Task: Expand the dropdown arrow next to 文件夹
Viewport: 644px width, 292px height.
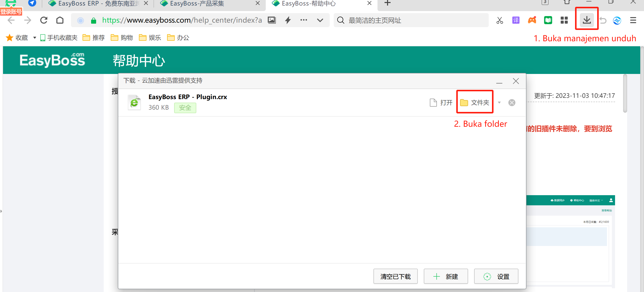Action: pos(499,103)
